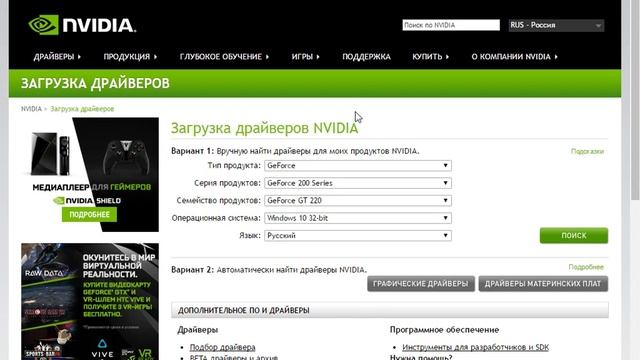Viewport: 640px width, 360px height.
Task: Click the ДОПОЛНИТЕЛЬНОЕ ПО И ДРАЙВЕРЫ header
Action: click(x=390, y=310)
